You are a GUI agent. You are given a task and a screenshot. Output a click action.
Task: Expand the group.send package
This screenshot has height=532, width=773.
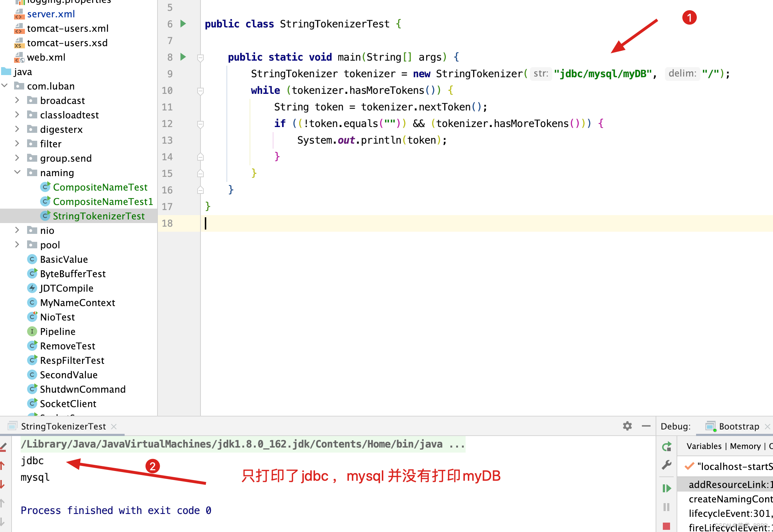tap(17, 158)
